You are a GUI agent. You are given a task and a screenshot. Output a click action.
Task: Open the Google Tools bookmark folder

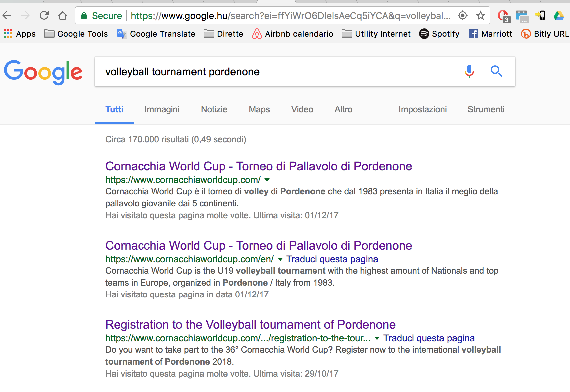pyautogui.click(x=76, y=34)
